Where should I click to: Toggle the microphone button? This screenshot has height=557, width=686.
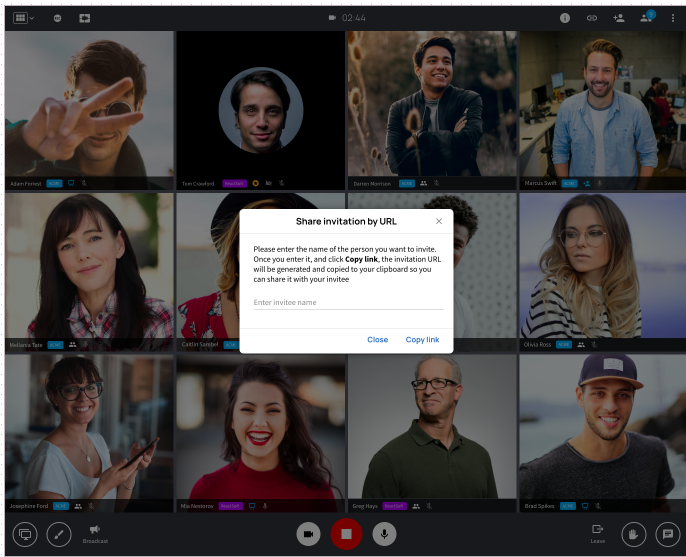click(384, 534)
